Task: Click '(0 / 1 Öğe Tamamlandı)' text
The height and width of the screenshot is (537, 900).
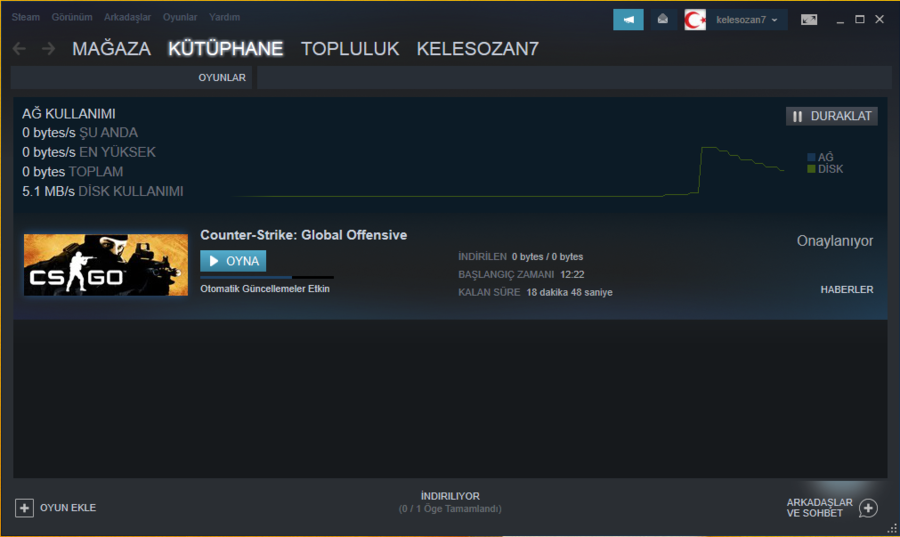Action: 450,509
